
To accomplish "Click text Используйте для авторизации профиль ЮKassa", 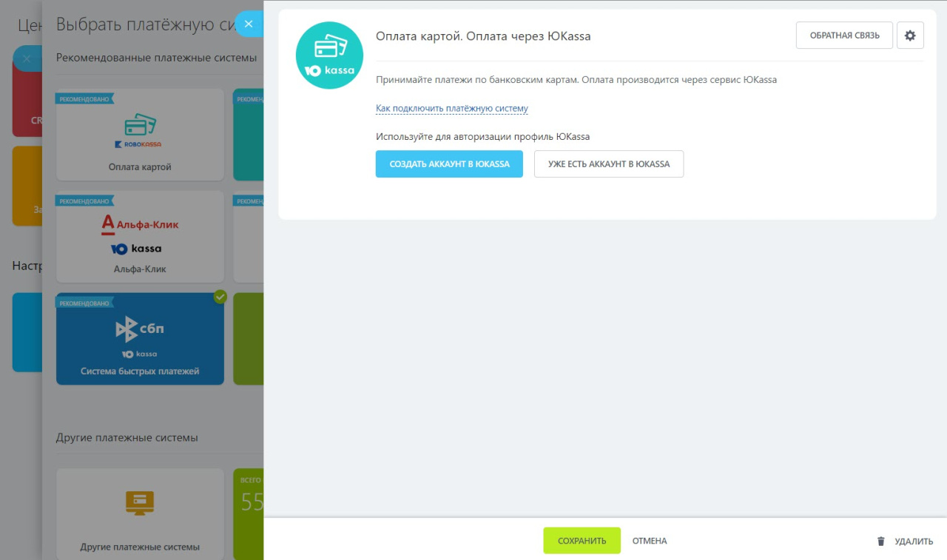I will [482, 136].
